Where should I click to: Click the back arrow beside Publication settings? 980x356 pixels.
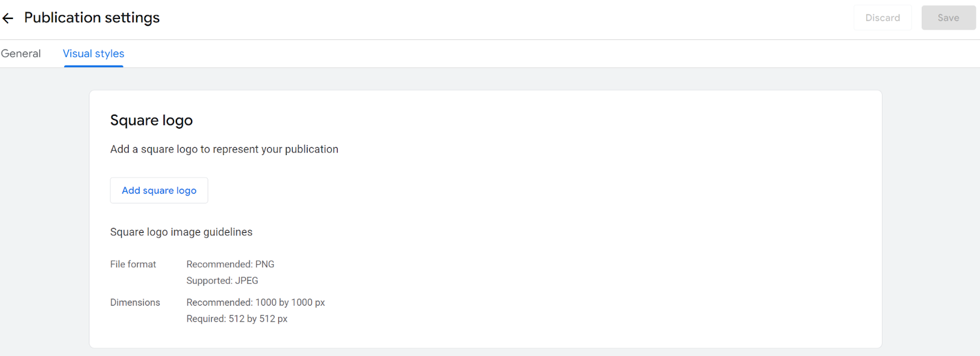(8, 18)
